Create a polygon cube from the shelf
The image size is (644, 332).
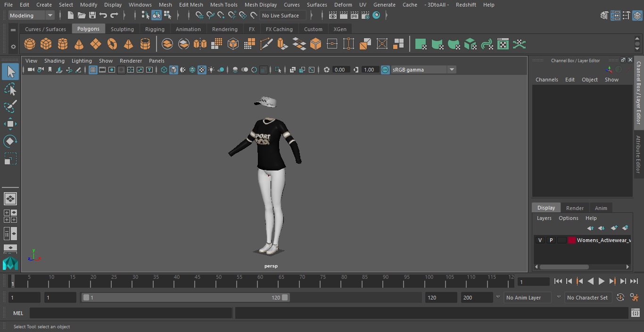(46, 44)
